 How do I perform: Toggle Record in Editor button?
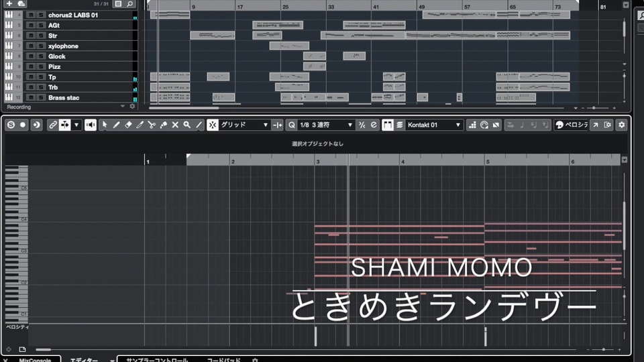[x=23, y=125]
